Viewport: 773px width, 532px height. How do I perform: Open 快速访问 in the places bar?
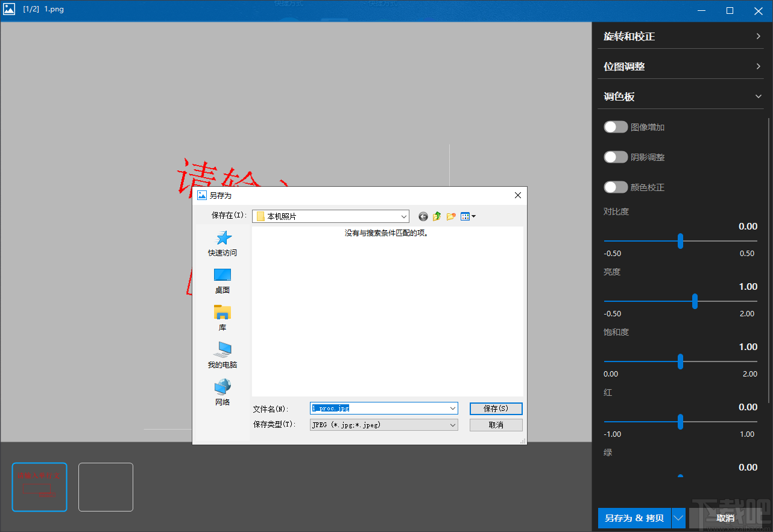[222, 243]
